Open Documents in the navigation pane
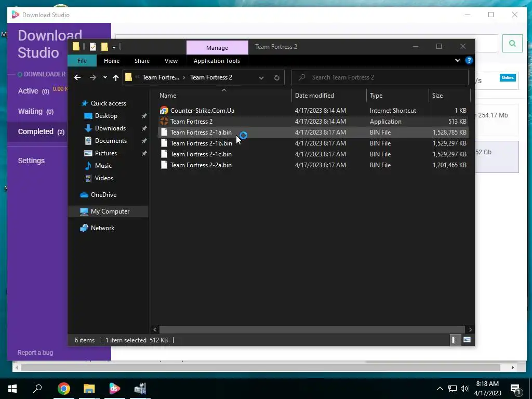Image resolution: width=532 pixels, height=399 pixels. [x=111, y=141]
